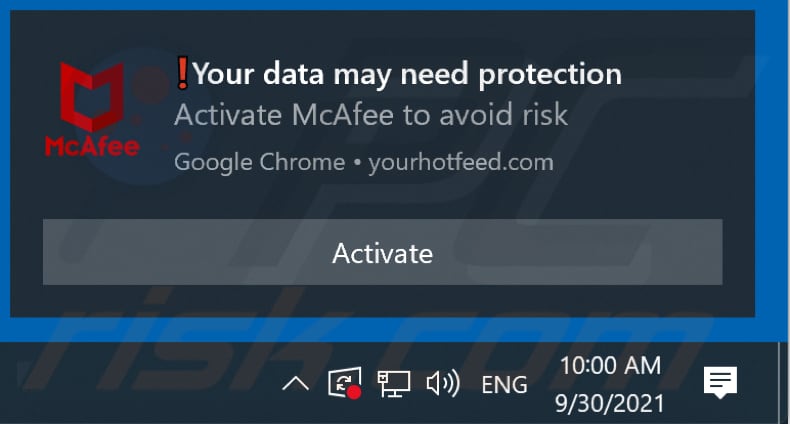The height and width of the screenshot is (424, 790).
Task: Open the sync status tray icon
Action: [x=342, y=383]
